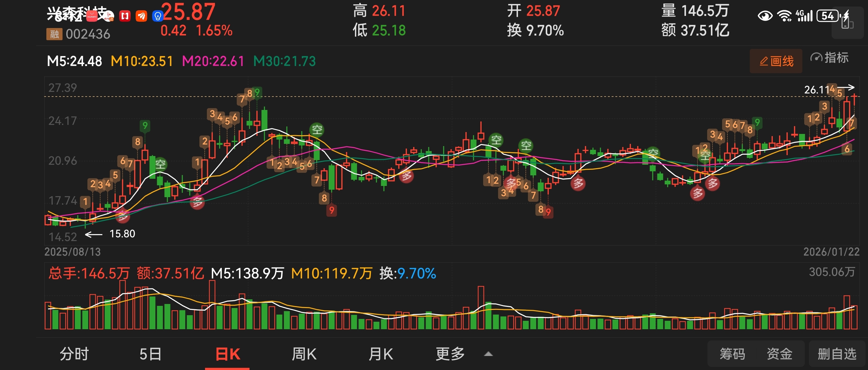The image size is (868, 370).
Task: Expand the 更多 period options arrow
Action: 488,354
